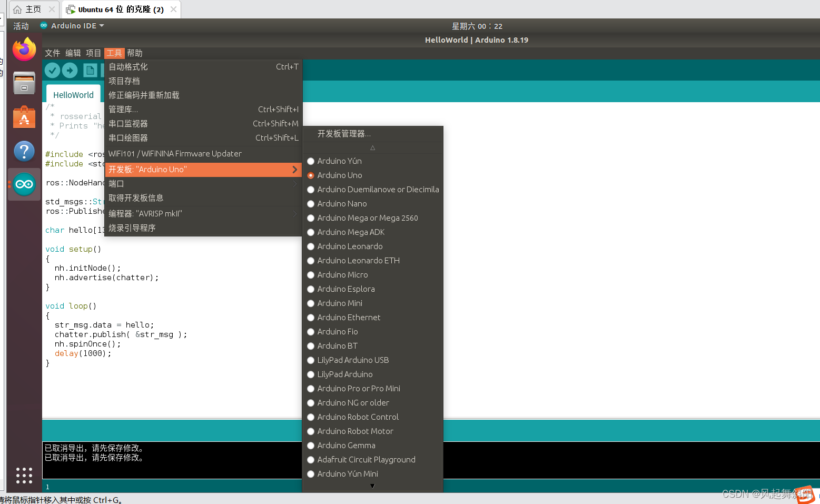Open the clock showing 星期六 00:22
820x504 pixels.
pos(477,26)
